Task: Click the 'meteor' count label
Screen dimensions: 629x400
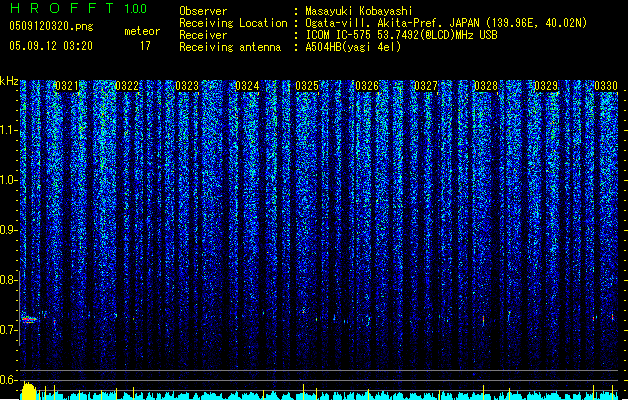Action: point(142,31)
